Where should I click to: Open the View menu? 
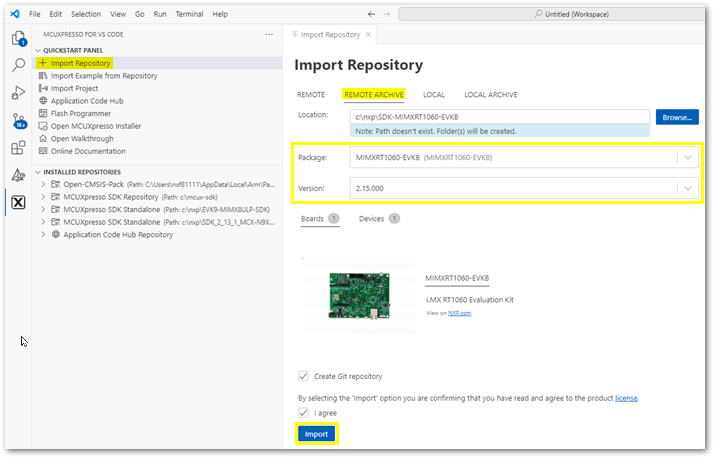tap(118, 14)
